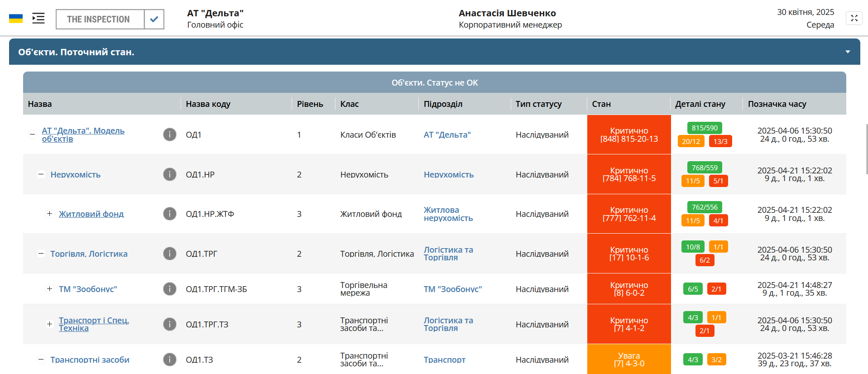Expand the Житловий фонд tree node

(x=49, y=214)
